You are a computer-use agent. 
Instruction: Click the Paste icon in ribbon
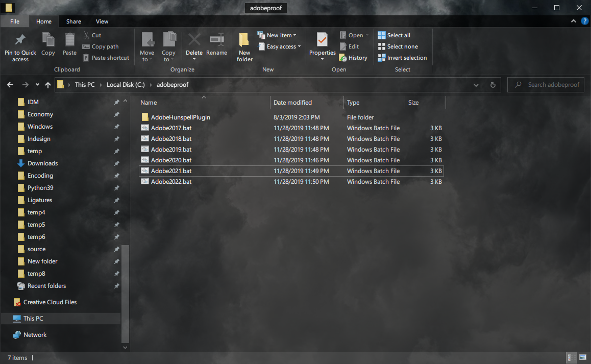pos(69,40)
